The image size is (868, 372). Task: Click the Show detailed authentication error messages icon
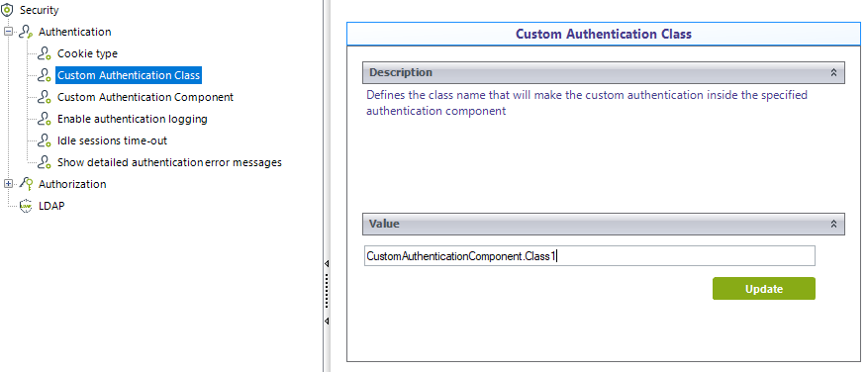(45, 162)
